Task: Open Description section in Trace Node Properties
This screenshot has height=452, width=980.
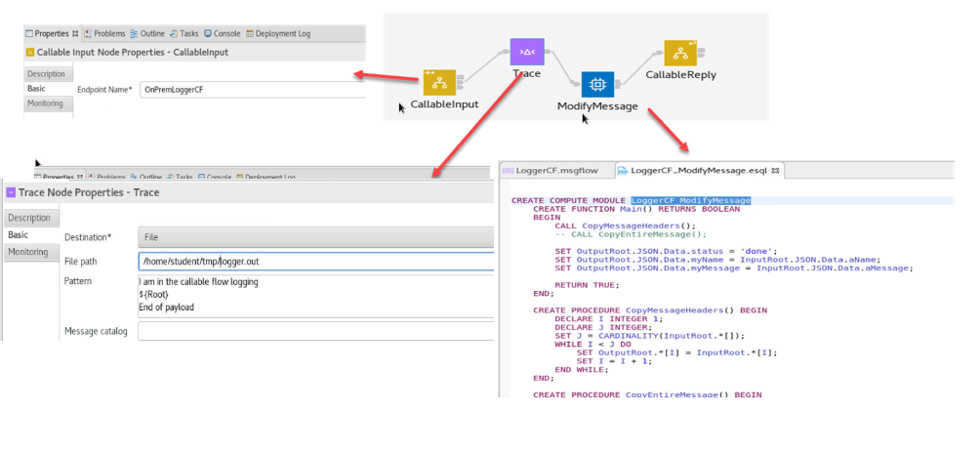Action: tap(29, 218)
